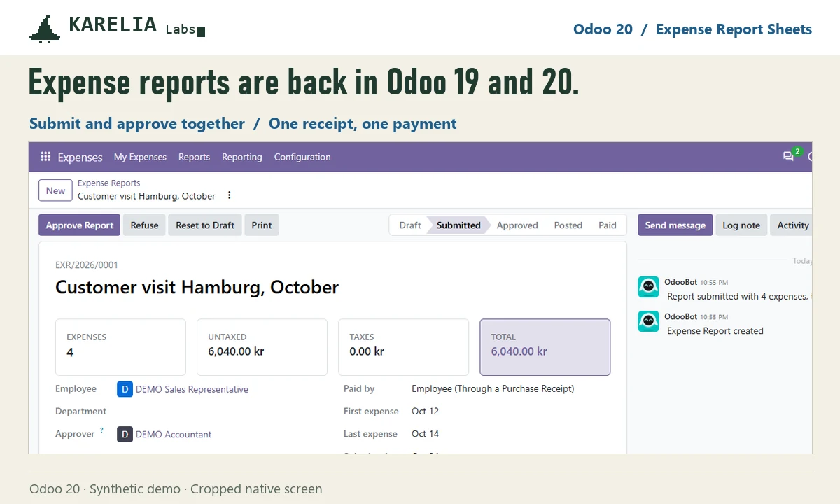Open DEMO Accountant approver link
Screen dimensions: 840x504
coord(174,434)
